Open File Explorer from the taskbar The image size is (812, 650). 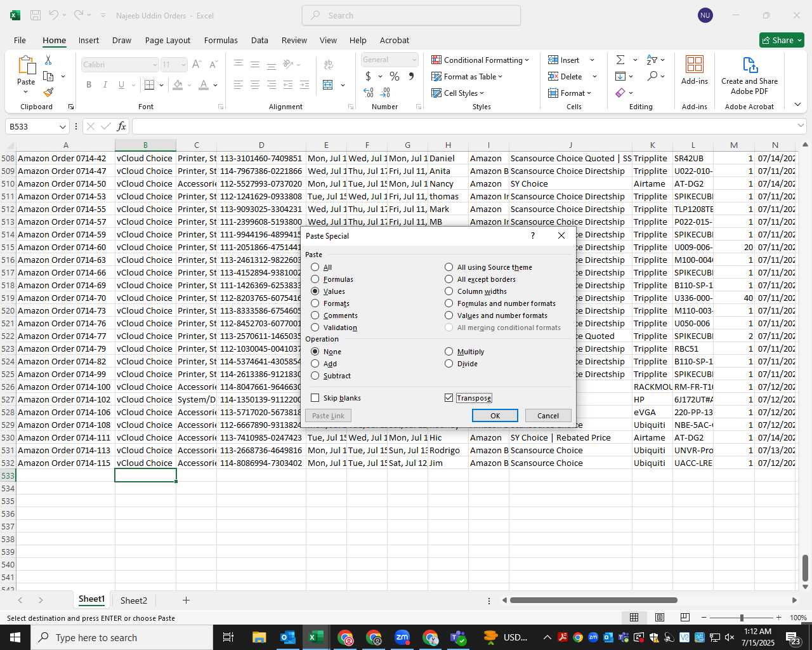[x=259, y=637]
